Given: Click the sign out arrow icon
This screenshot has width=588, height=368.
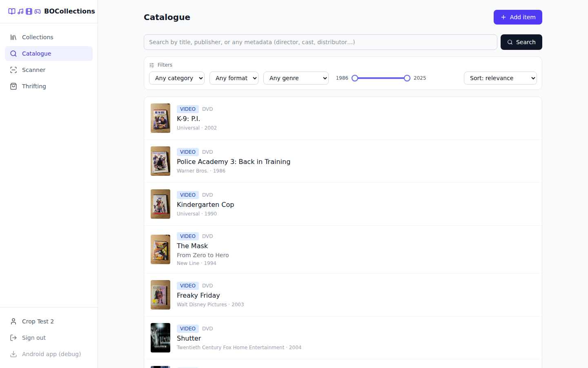Looking at the screenshot, I should pos(13,338).
